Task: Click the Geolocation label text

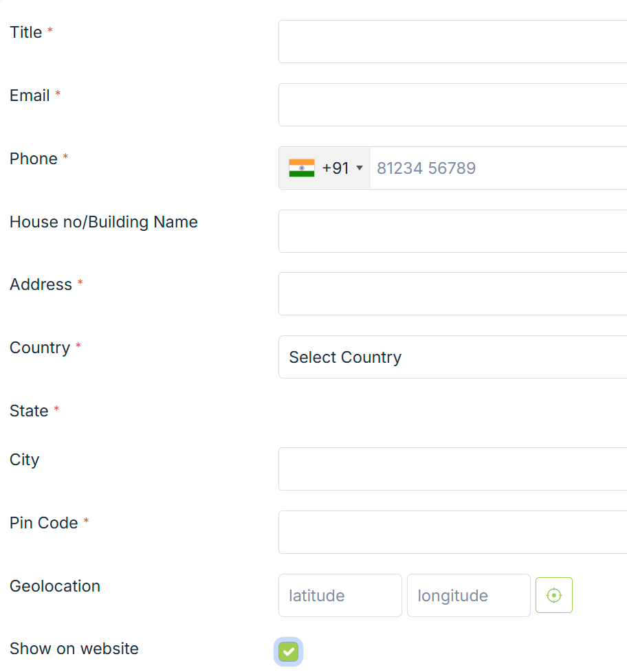Action: [x=55, y=586]
